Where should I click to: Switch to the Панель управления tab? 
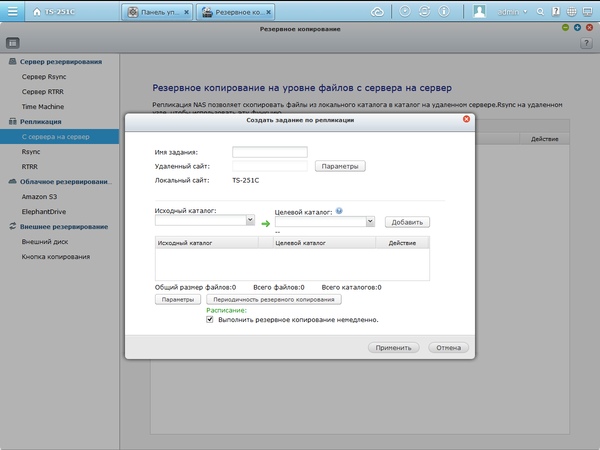pyautogui.click(x=155, y=12)
